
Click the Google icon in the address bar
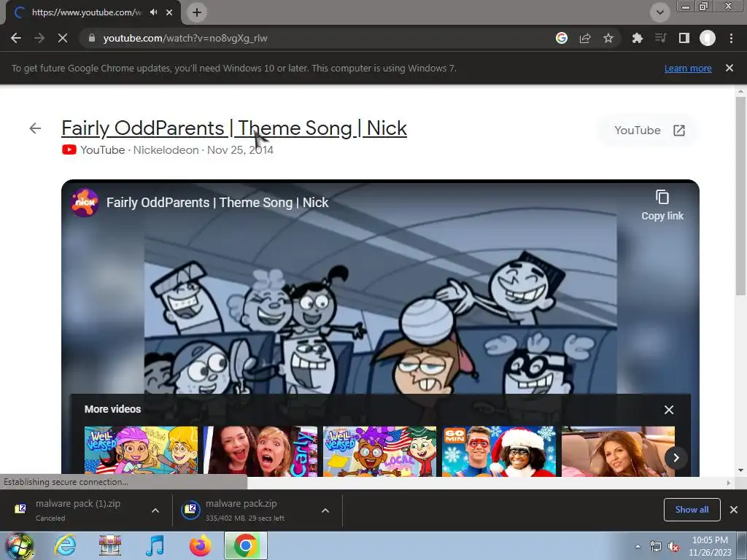click(x=562, y=38)
